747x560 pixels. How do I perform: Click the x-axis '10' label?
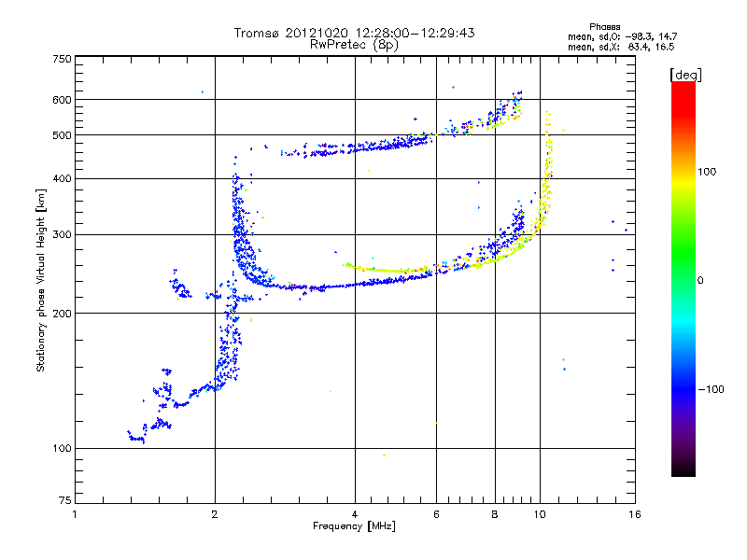tap(540, 514)
